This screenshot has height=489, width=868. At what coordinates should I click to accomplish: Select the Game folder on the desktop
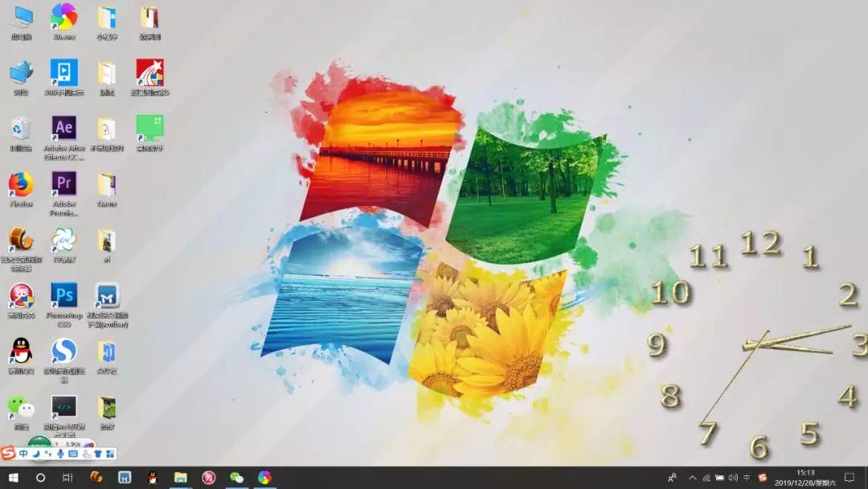click(106, 185)
